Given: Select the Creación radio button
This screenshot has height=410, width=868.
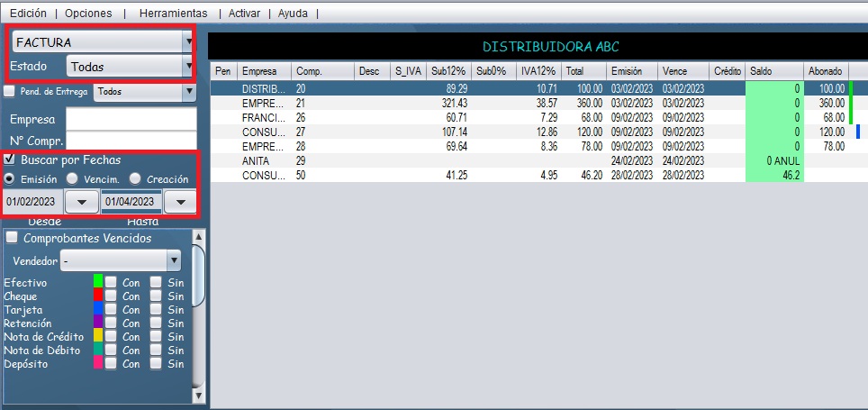Looking at the screenshot, I should click(135, 178).
